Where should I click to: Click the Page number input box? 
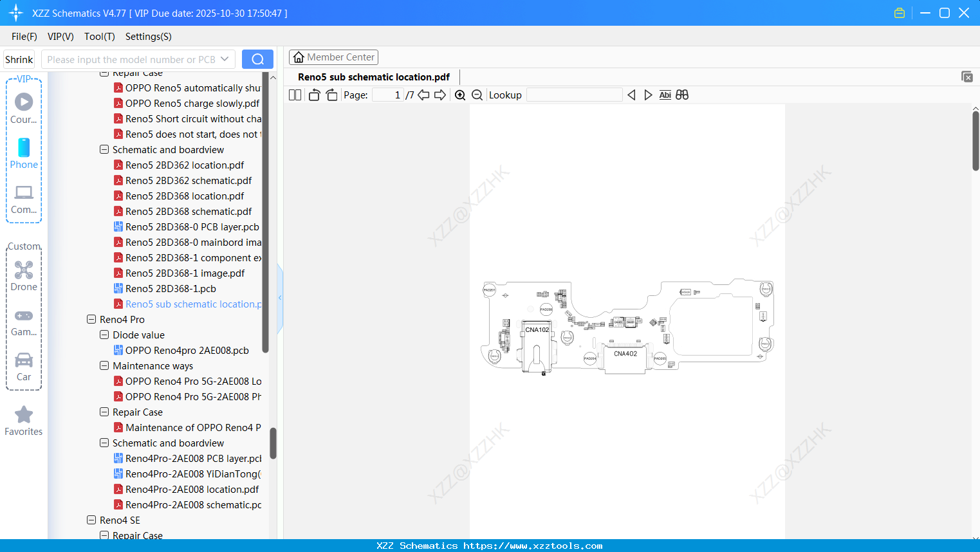click(388, 95)
